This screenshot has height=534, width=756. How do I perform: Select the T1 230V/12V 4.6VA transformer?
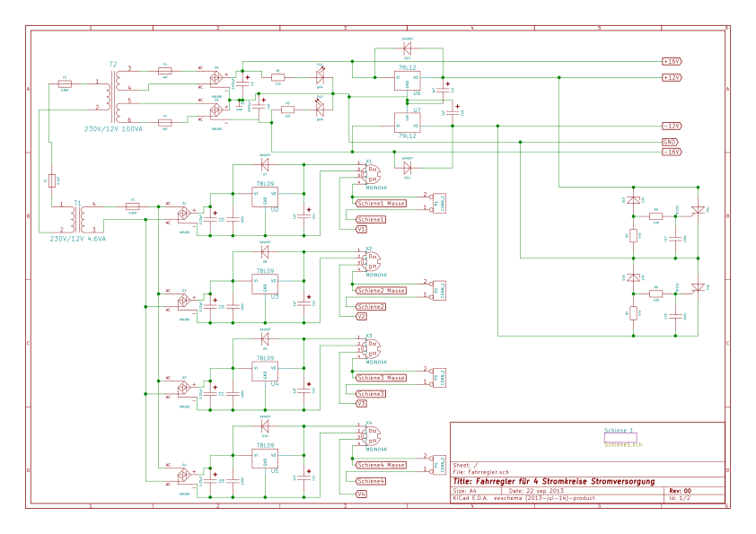tap(79, 219)
